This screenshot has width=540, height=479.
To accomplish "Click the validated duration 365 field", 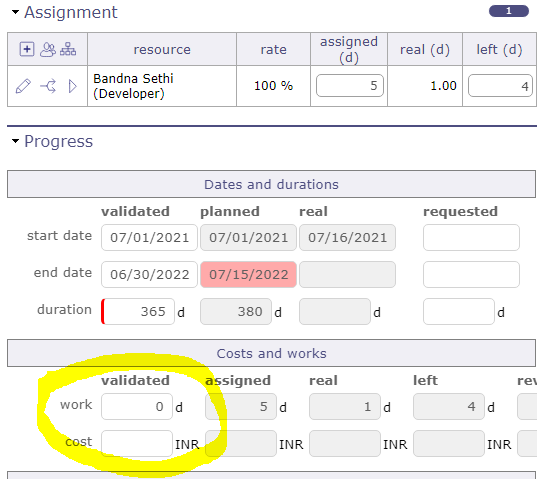I will 138,311.
